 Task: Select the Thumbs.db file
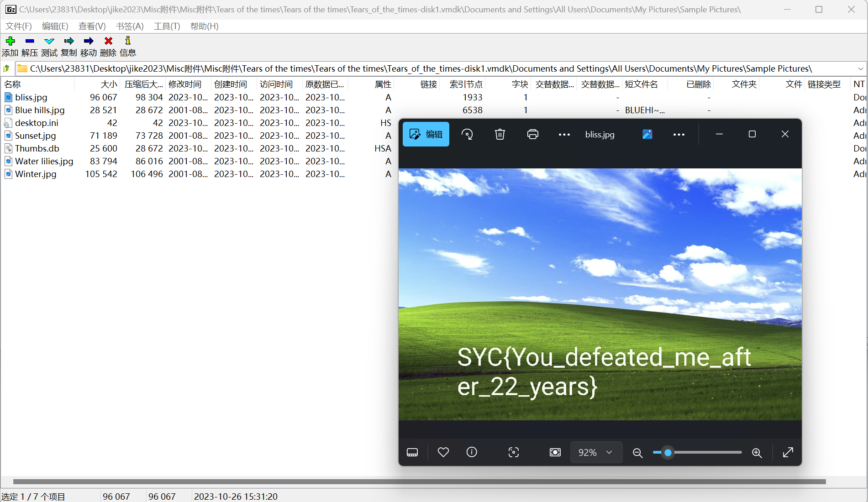37,148
